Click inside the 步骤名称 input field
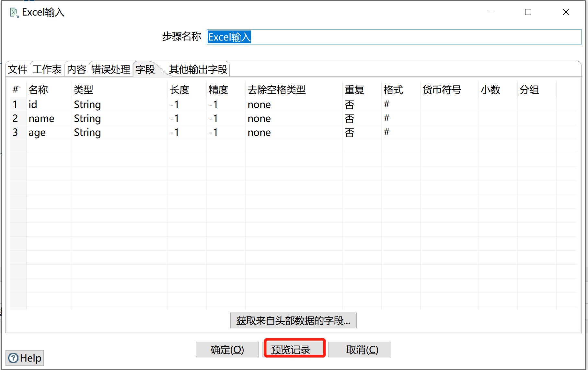588x370 pixels. 394,37
